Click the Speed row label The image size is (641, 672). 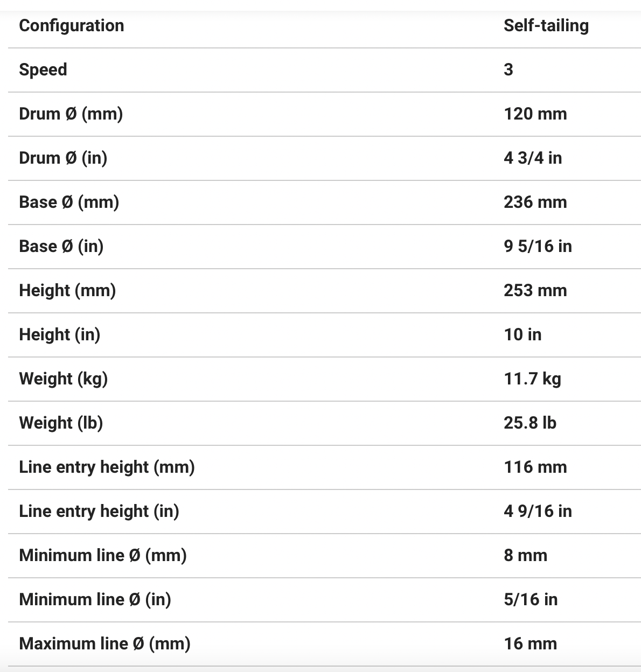click(x=43, y=69)
